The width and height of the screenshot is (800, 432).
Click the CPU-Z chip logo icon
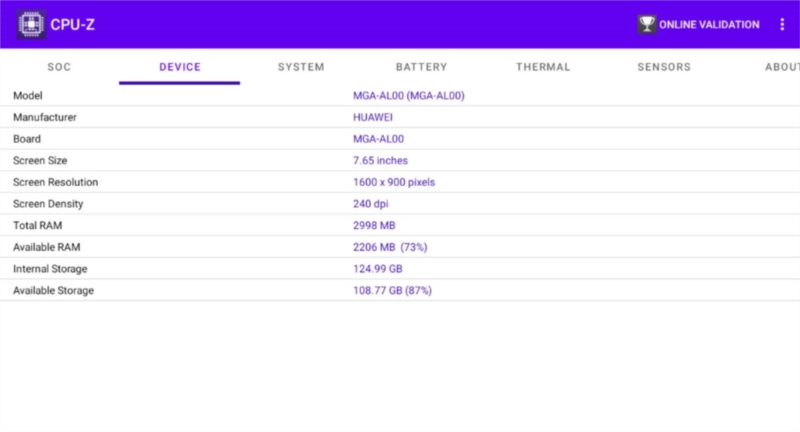[x=31, y=24]
